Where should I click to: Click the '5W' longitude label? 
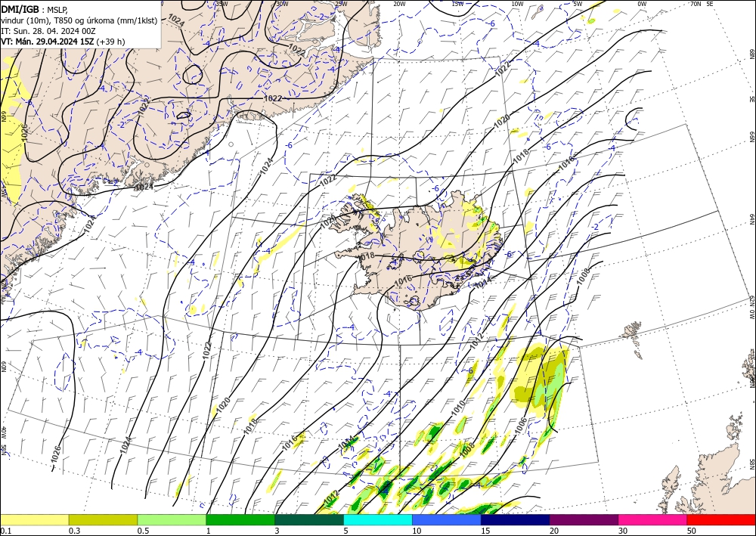[x=578, y=3]
